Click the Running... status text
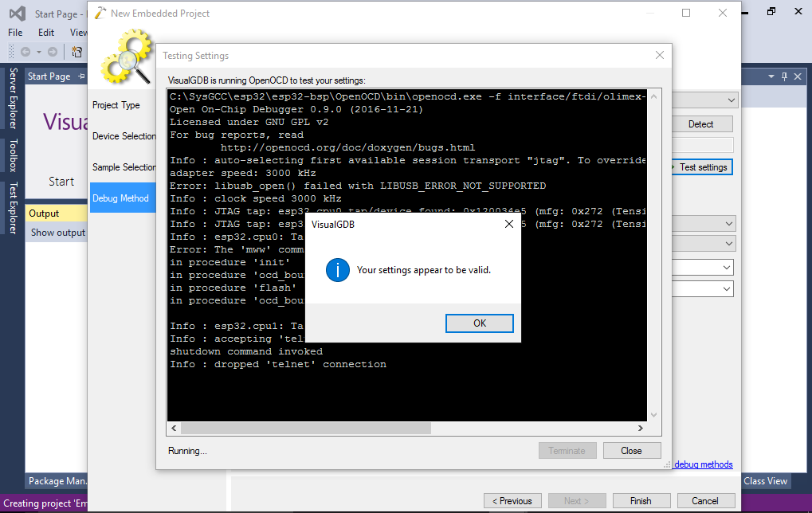812x513 pixels. point(187,451)
